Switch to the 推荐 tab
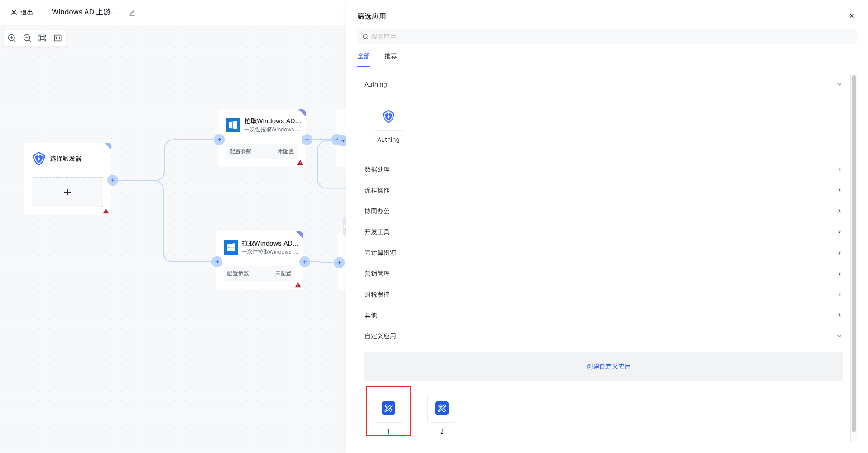Image resolution: width=868 pixels, height=453 pixels. tap(390, 56)
